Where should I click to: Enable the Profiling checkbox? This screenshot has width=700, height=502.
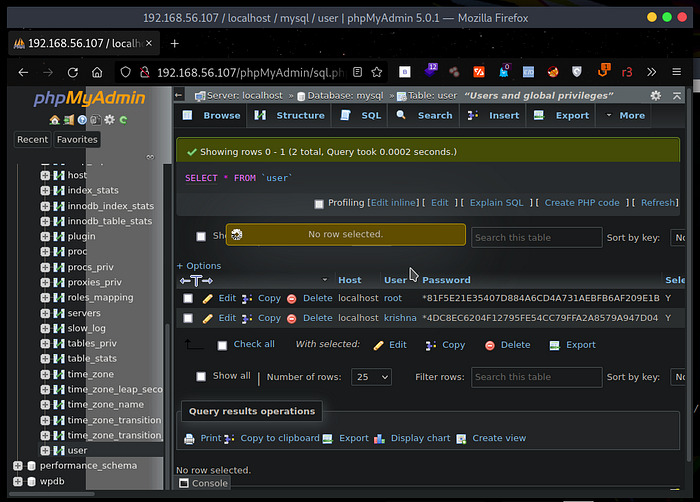tap(319, 203)
